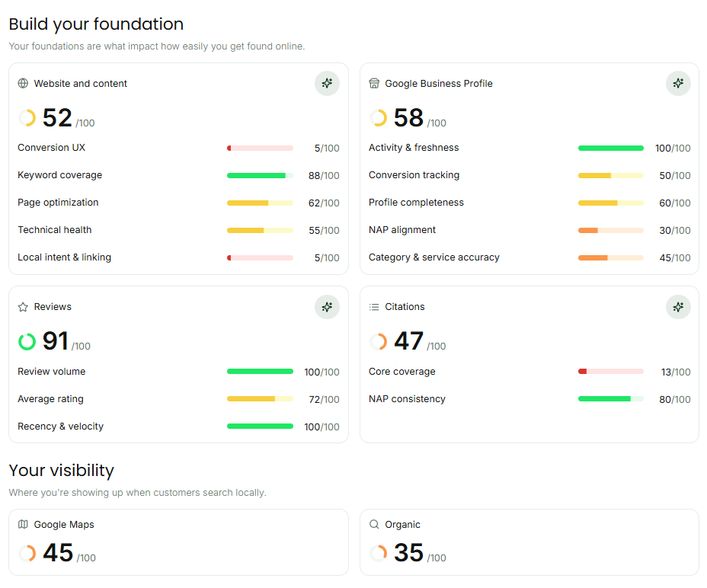
Task: Open the NAP alignment row
Action: coord(529,230)
